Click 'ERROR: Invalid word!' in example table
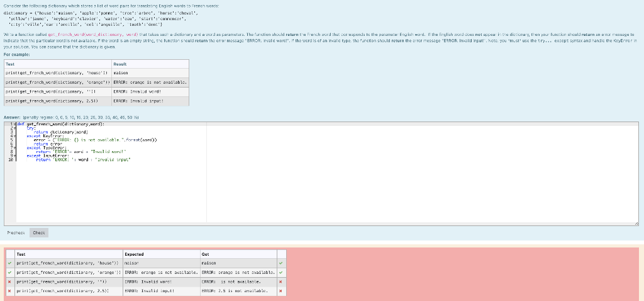Viewport: 644px width, 301px height. coord(137,91)
